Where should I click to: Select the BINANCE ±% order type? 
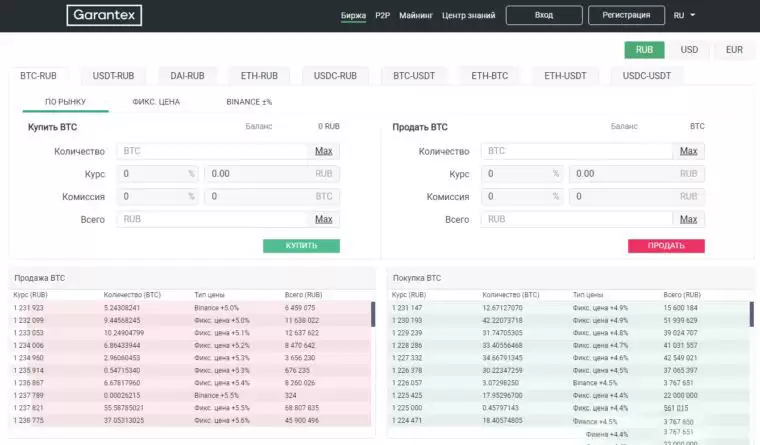click(249, 102)
